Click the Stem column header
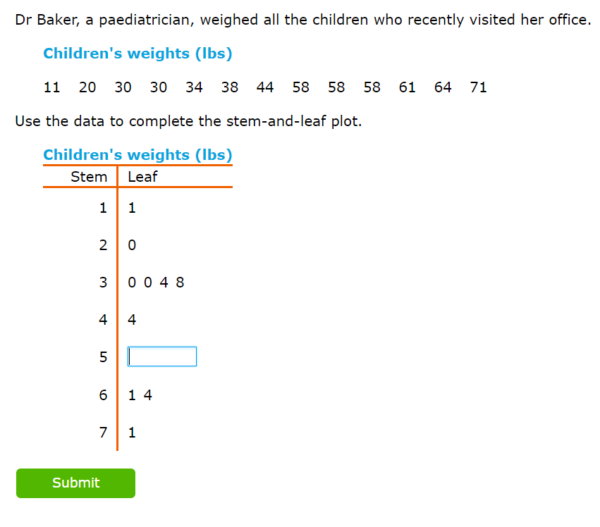The image size is (600, 527). tap(88, 177)
